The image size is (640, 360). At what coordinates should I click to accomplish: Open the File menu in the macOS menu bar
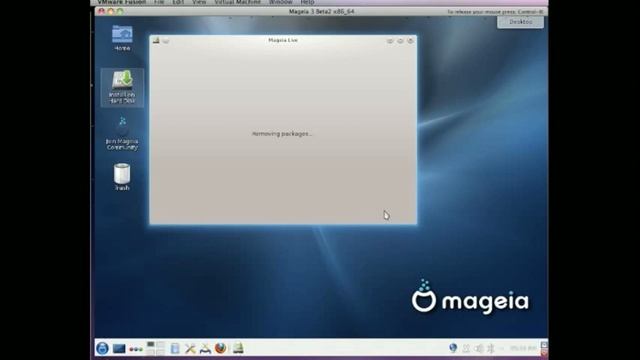click(x=159, y=2)
